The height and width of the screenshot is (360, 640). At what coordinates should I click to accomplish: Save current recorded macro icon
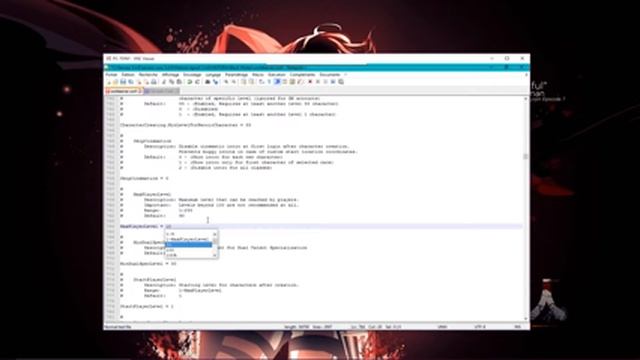(x=341, y=82)
